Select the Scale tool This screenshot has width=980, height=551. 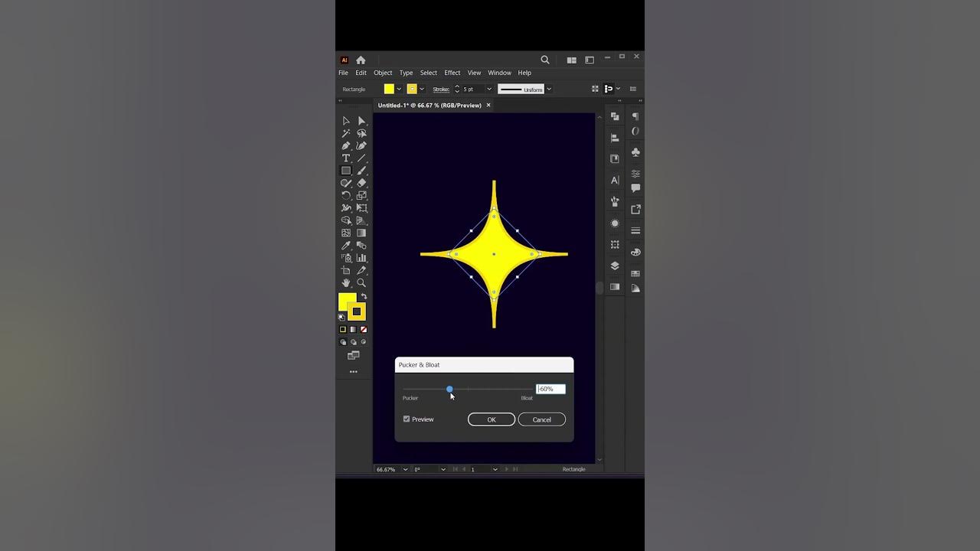361,196
